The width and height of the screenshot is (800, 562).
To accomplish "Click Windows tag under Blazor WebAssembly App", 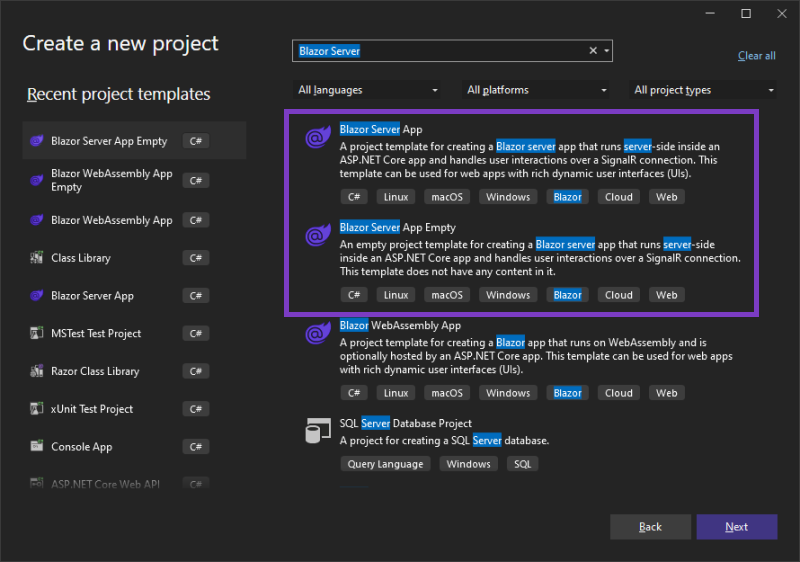I will coord(508,393).
